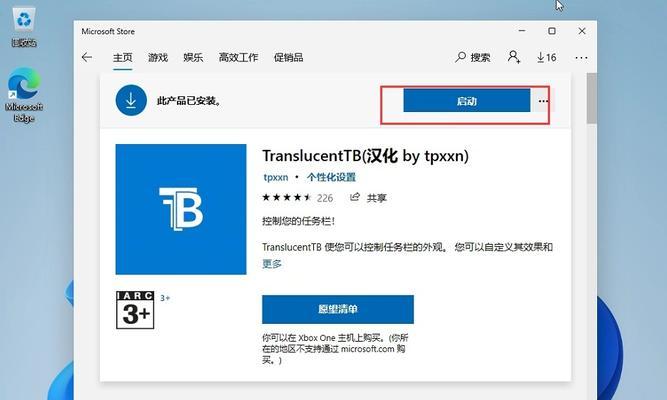Expand description with 更多 link
The width and height of the screenshot is (667, 400).
point(272,264)
